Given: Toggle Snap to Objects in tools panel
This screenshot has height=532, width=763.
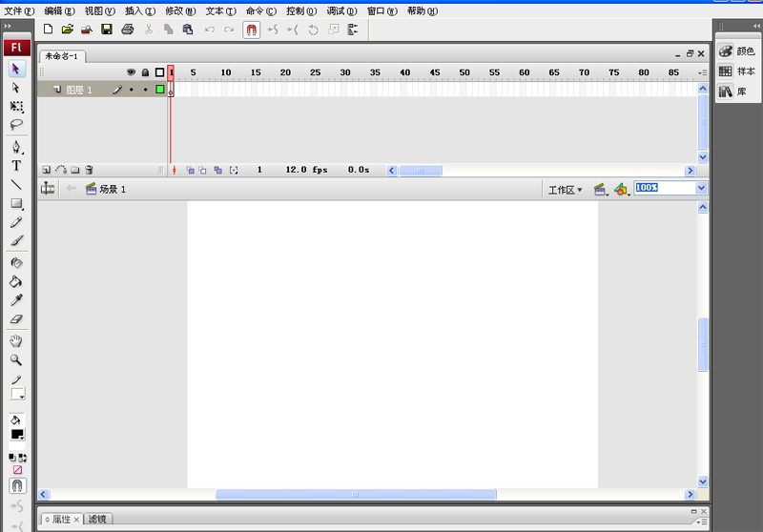Looking at the screenshot, I should [x=17, y=485].
